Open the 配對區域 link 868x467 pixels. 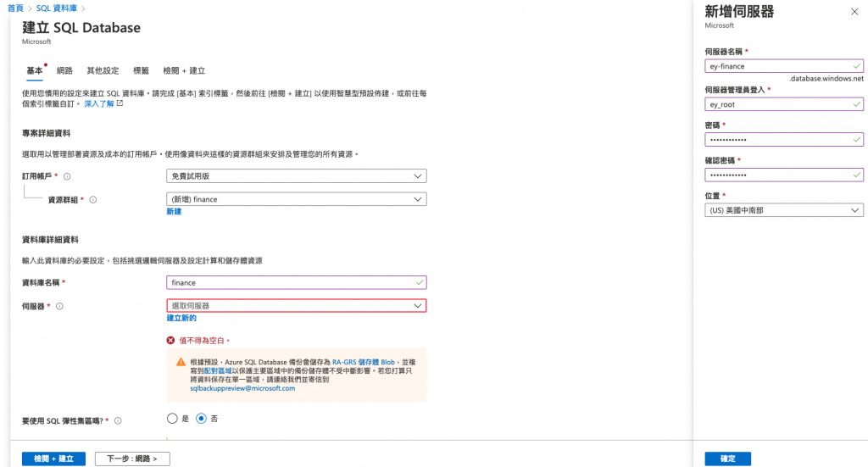[x=218, y=370]
